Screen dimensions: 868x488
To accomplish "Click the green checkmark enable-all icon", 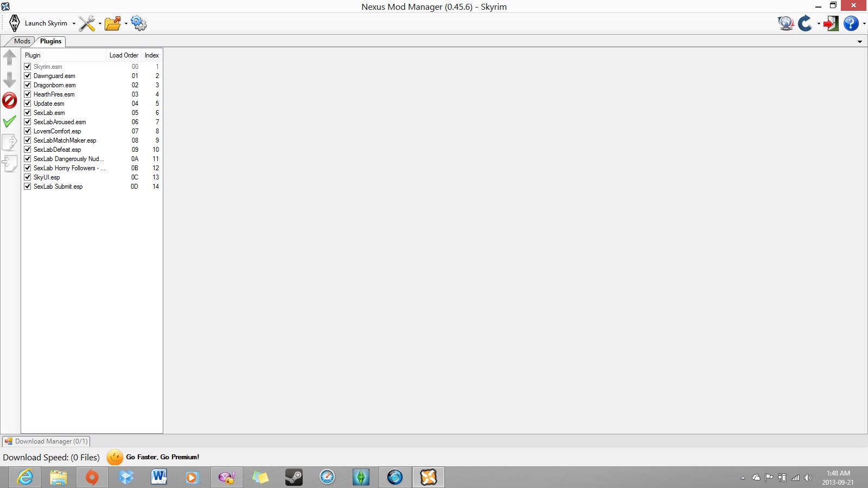I will tap(10, 121).
